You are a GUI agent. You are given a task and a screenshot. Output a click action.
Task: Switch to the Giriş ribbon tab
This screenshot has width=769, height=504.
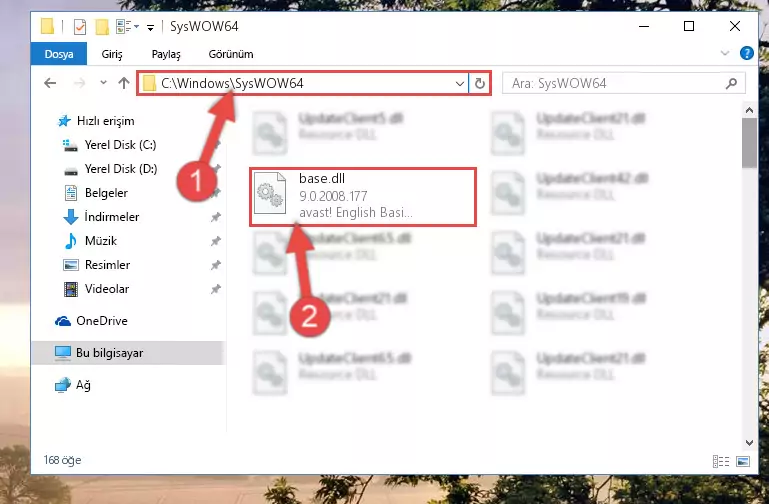click(112, 54)
